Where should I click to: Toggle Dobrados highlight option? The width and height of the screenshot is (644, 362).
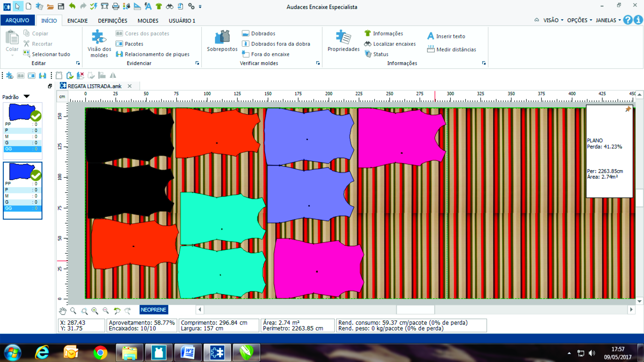[259, 33]
